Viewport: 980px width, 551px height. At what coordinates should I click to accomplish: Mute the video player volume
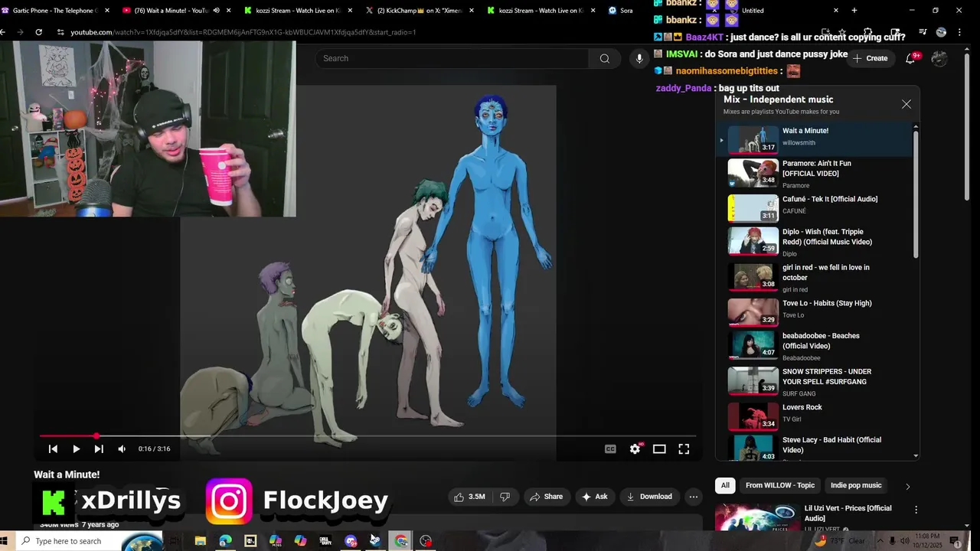pos(122,449)
